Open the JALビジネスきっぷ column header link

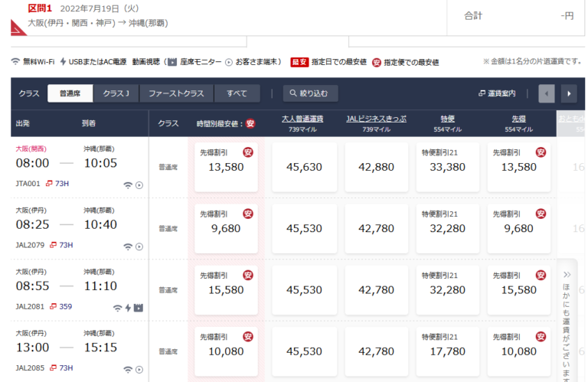click(376, 119)
